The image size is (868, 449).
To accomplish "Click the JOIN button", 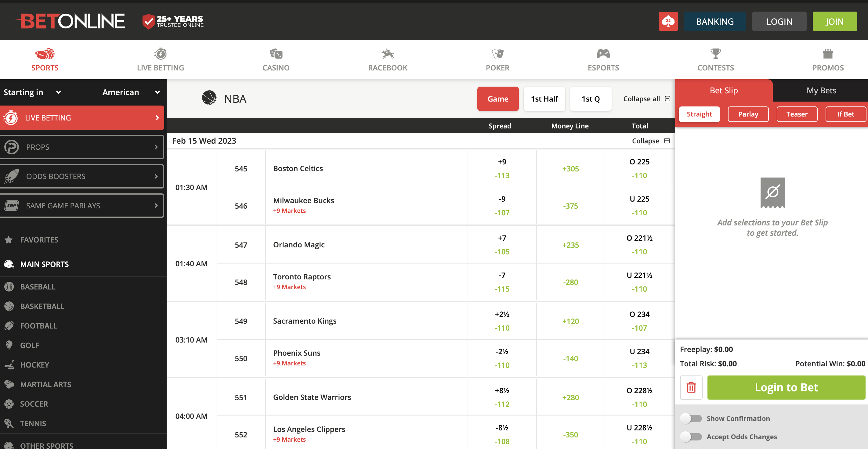I will (x=834, y=22).
